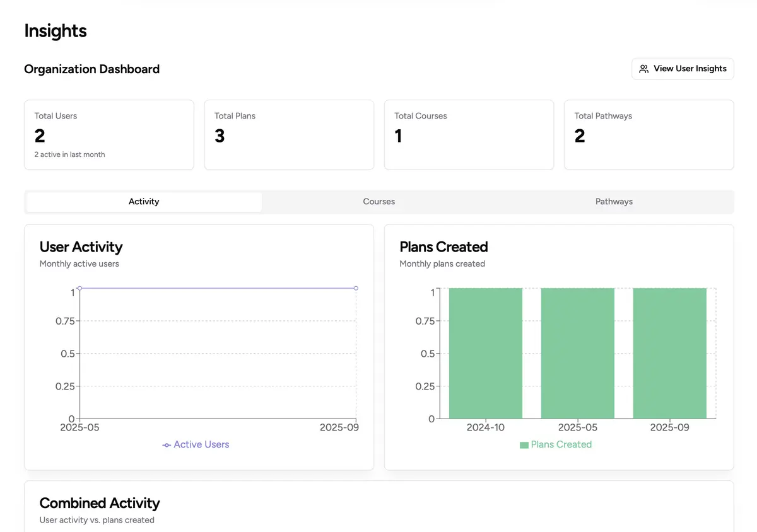This screenshot has width=757, height=532.
Task: Click the Total Users stat card
Action: 109,134
